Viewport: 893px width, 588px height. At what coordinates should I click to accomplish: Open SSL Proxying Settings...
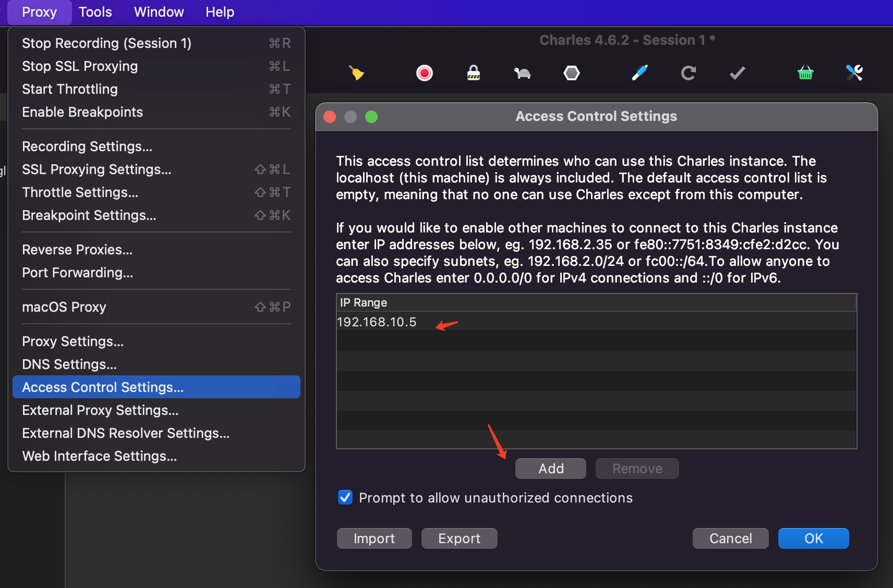tap(156, 169)
